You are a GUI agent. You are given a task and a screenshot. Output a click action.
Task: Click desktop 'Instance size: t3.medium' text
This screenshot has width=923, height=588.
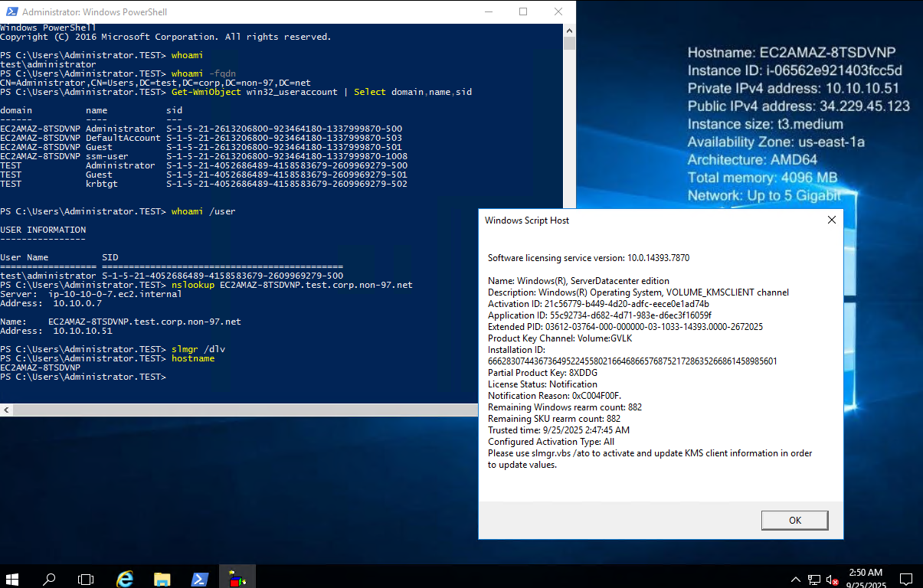coord(765,124)
